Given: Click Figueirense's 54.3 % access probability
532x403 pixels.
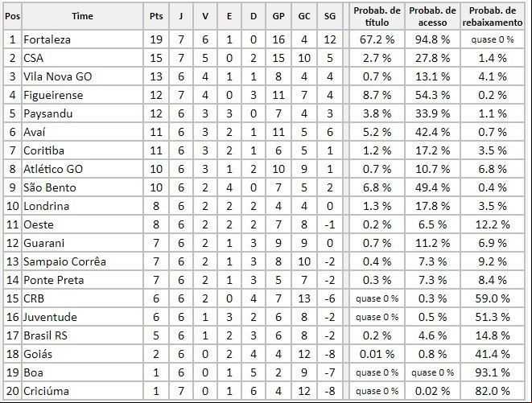Looking at the screenshot, I should point(432,96).
